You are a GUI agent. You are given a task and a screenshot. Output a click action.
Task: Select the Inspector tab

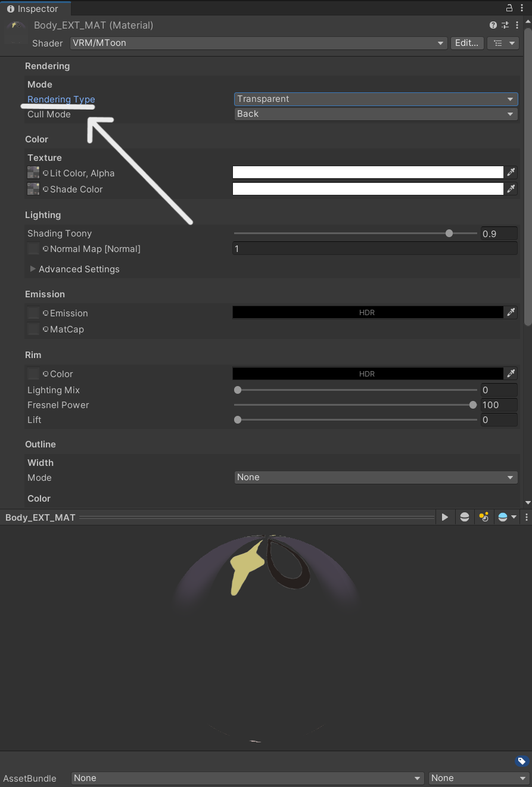(x=36, y=9)
